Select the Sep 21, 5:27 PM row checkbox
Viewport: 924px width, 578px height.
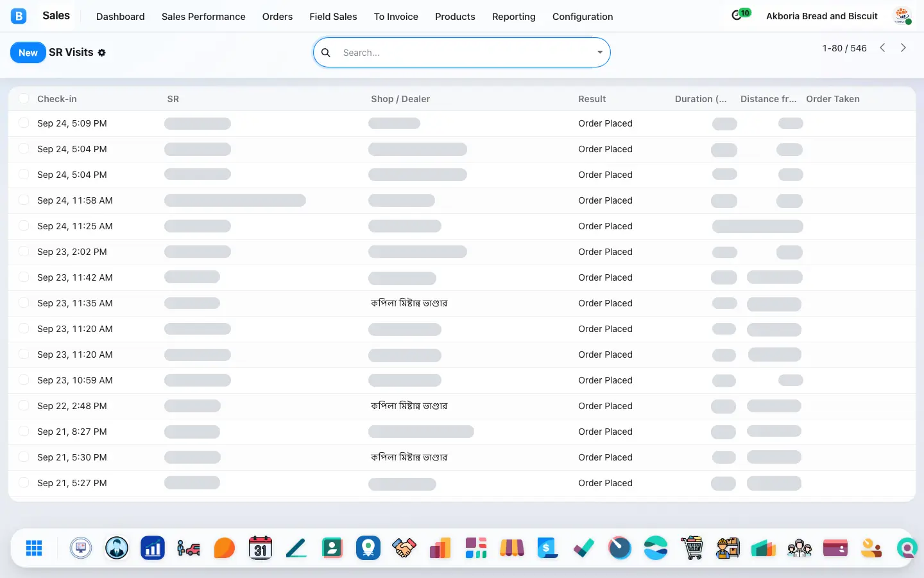click(24, 482)
